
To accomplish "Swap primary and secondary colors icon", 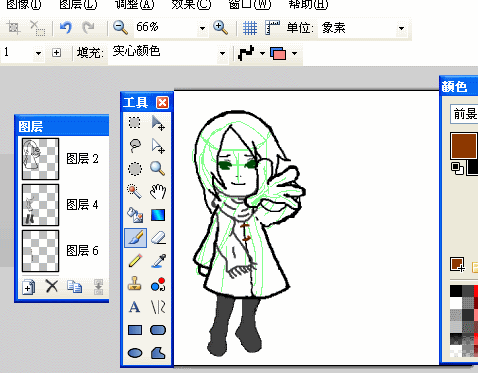I will [x=457, y=168].
